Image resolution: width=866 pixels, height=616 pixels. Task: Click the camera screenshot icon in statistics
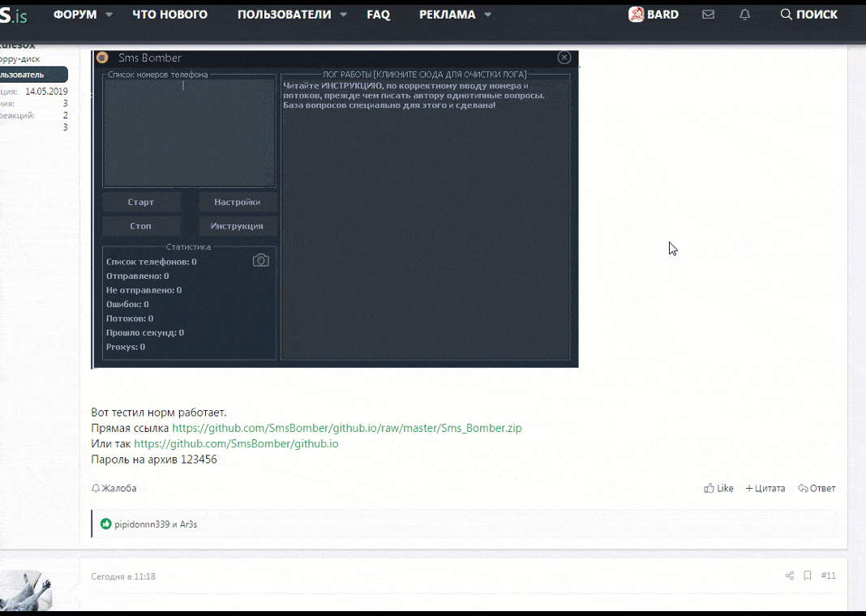260,260
